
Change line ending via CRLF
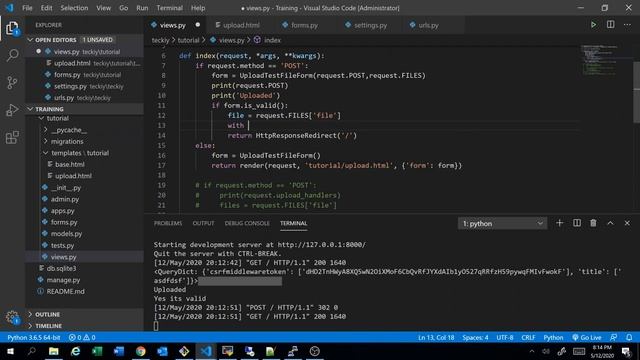528,338
